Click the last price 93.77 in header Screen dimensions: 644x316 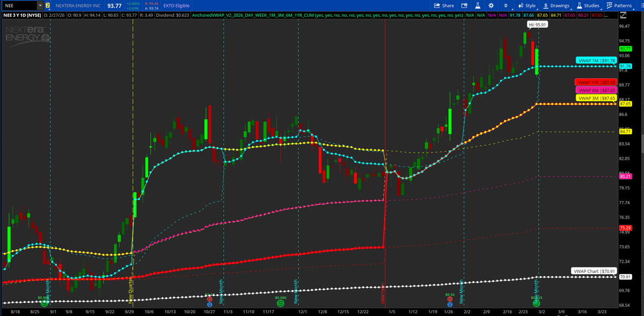[x=114, y=5]
